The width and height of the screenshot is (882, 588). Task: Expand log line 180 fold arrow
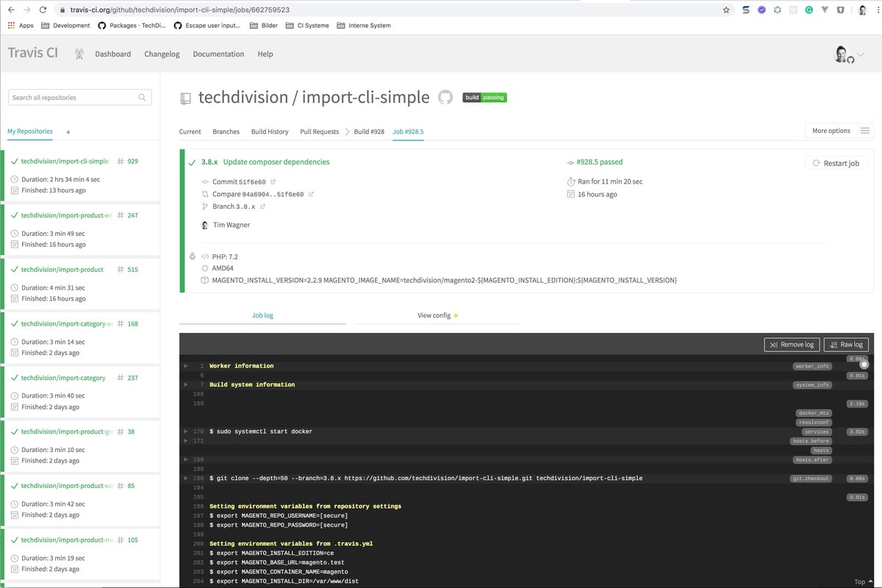click(x=186, y=459)
